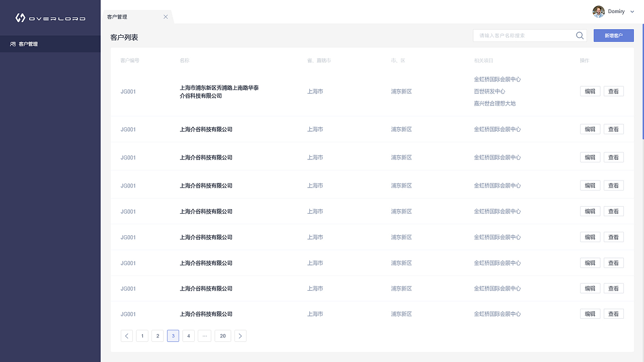Open the 金虹桥国际会展中心 project link

point(497,79)
